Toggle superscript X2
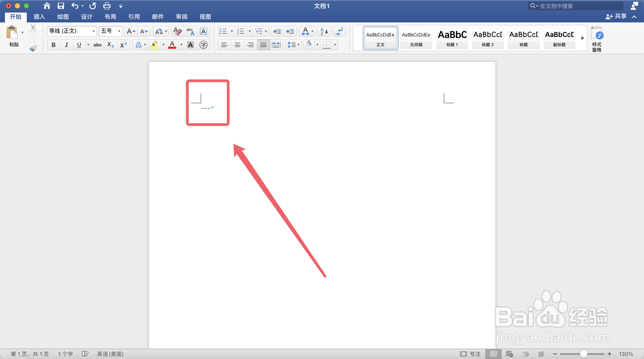Screen dimensions: 644x359 click(x=123, y=45)
